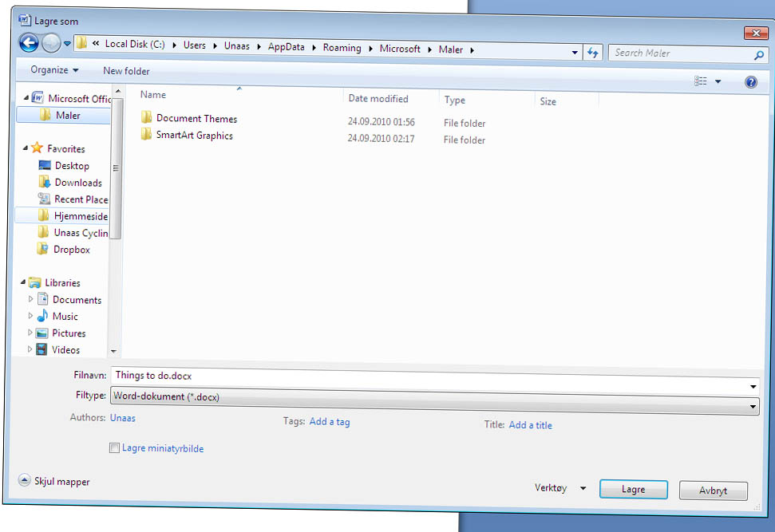Click Add a tag

click(x=330, y=422)
